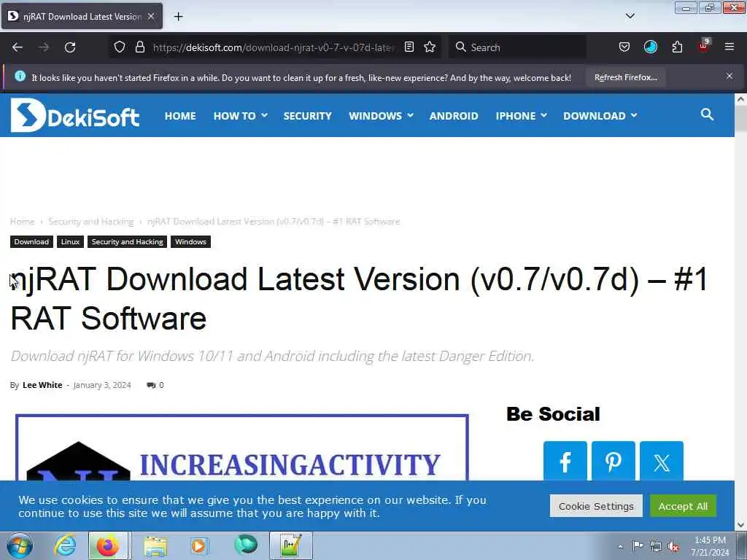
Task: View site security padlock info
Action: (x=139, y=47)
